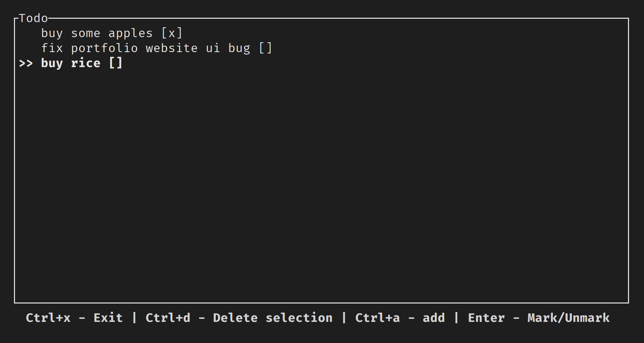Click the top border of the Todo box
The height and width of the screenshot is (343, 644).
click(x=306, y=19)
